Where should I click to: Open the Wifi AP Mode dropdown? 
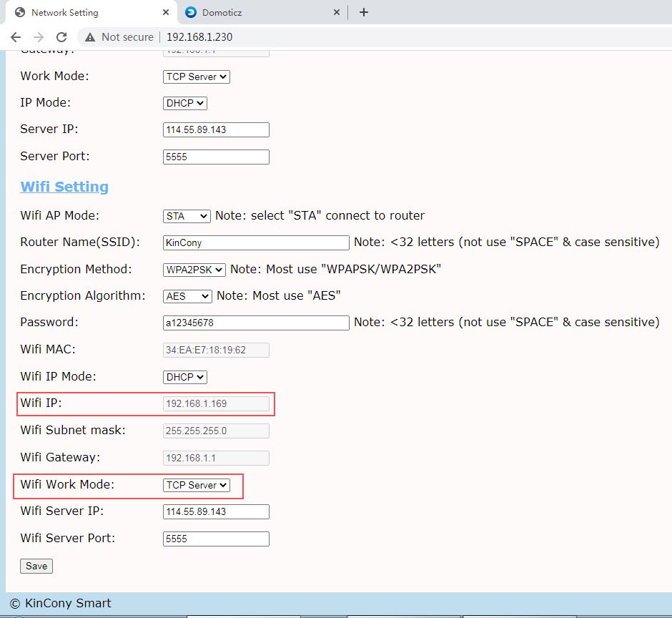187,215
